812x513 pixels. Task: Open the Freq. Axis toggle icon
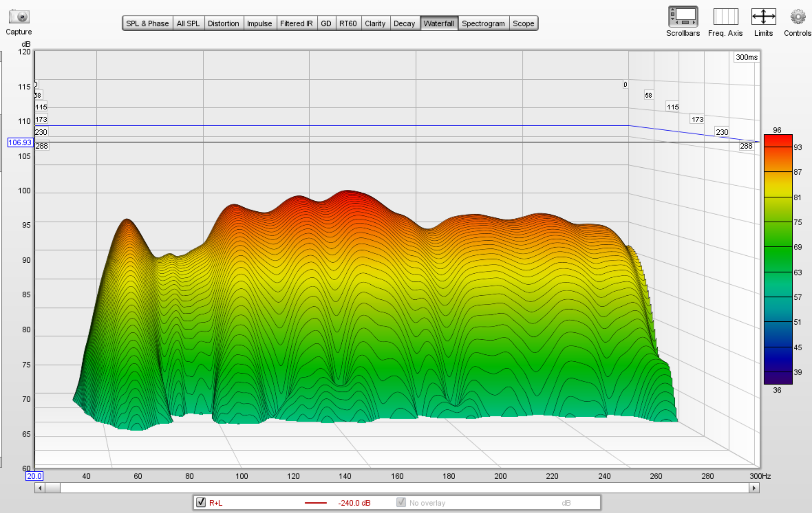(725, 17)
